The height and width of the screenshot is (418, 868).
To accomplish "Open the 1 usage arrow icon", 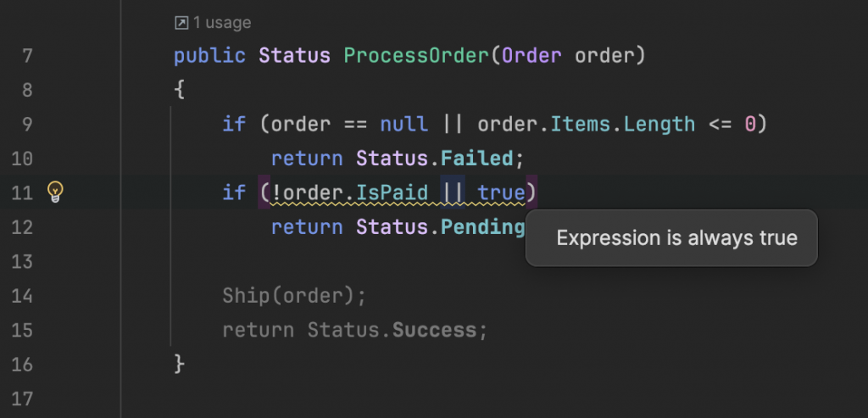I will pos(181,23).
